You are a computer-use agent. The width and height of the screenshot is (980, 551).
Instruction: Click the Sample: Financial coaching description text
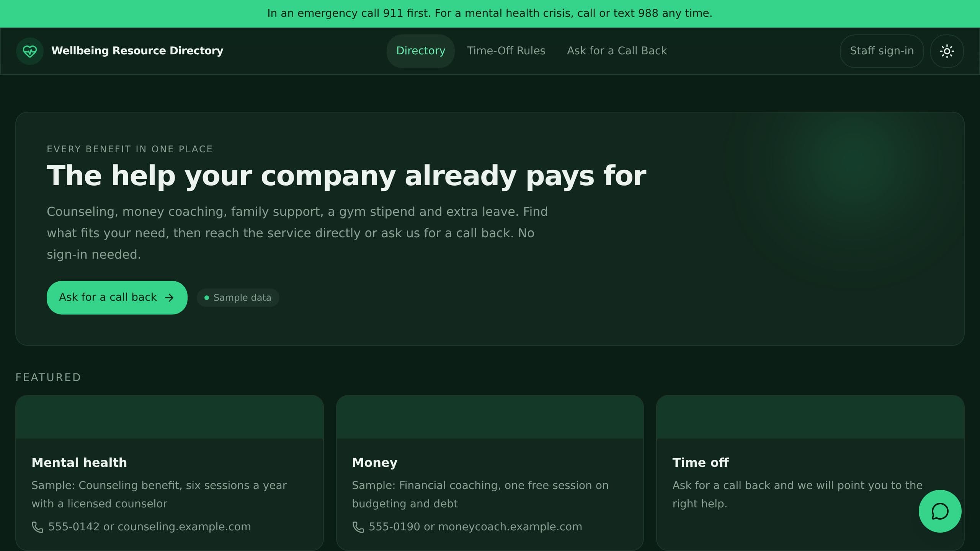(480, 494)
